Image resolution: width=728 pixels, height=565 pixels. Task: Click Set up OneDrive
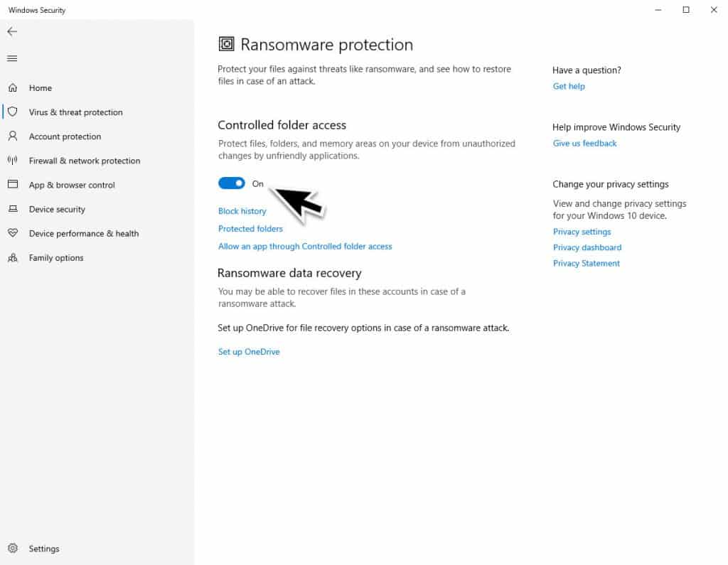249,351
